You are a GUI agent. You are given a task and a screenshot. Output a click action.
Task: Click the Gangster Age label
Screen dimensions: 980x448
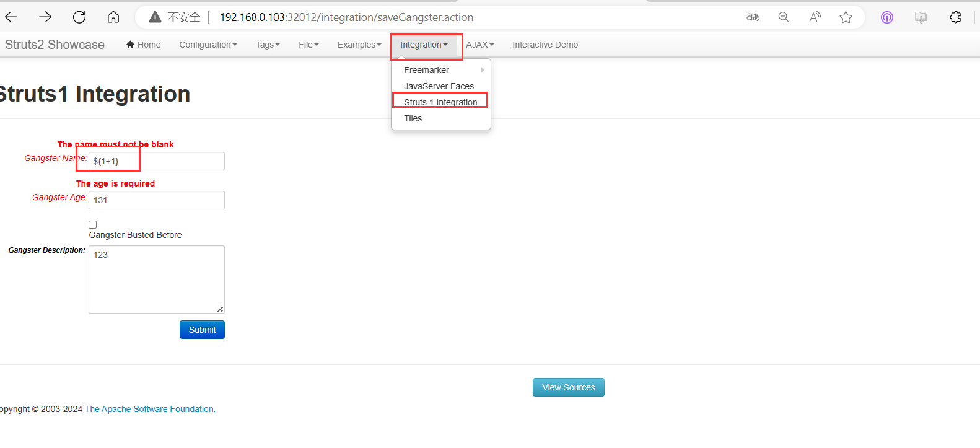59,197
